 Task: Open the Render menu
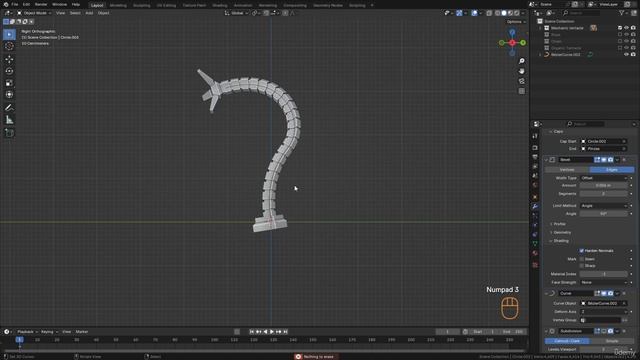tap(41, 4)
